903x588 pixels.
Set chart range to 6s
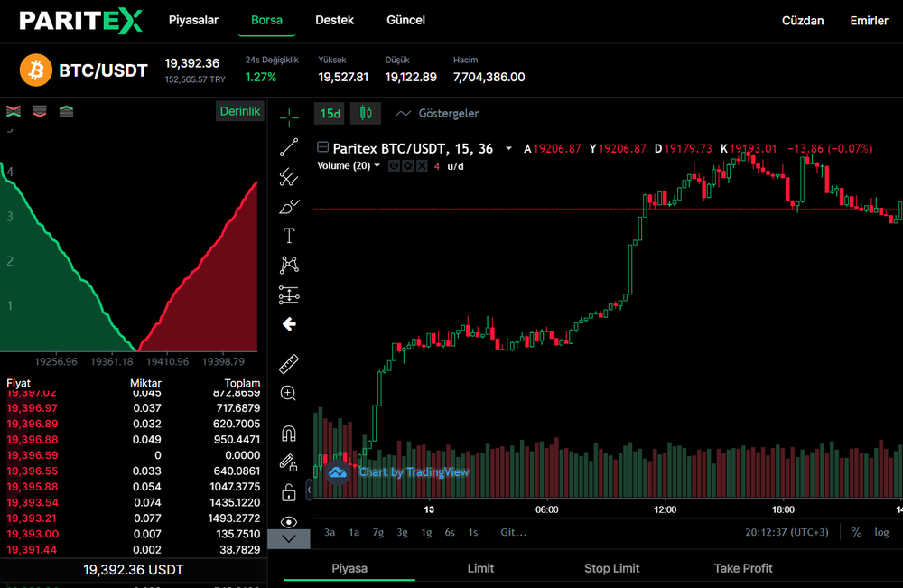tap(450, 532)
